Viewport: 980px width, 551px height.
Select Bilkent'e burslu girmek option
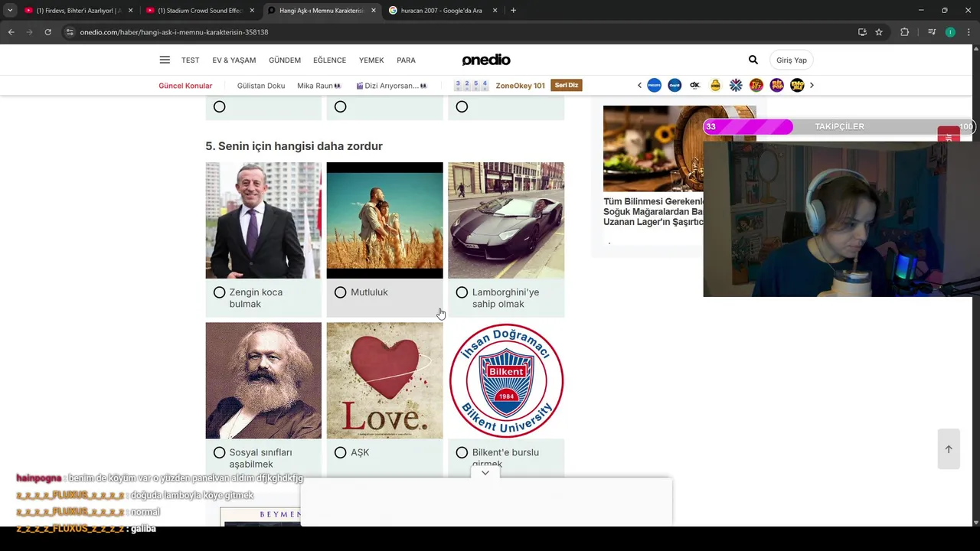(462, 453)
